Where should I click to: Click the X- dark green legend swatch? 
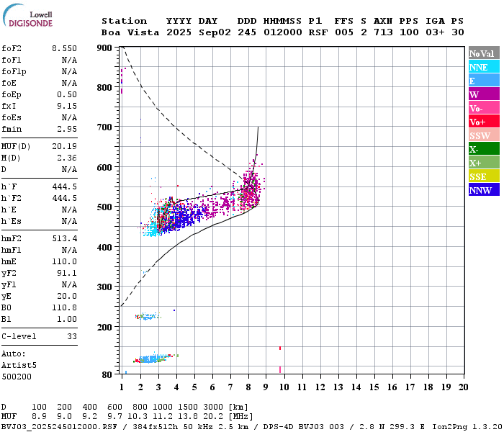(x=484, y=149)
